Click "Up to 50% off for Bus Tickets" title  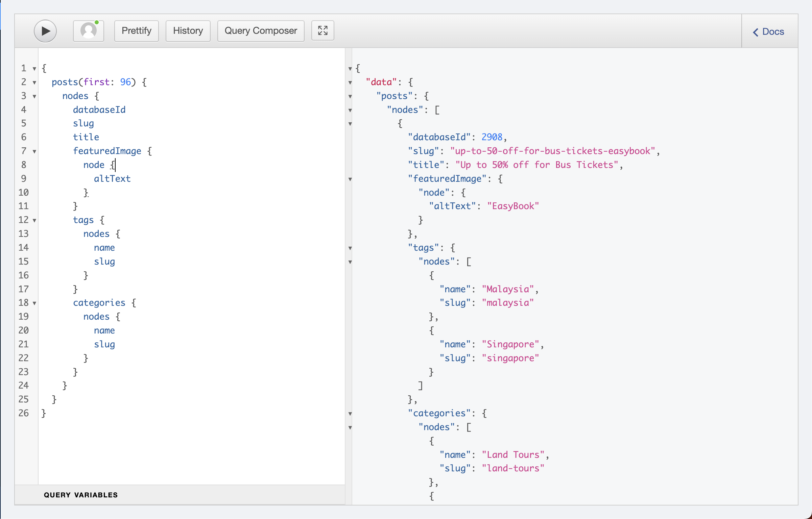(x=537, y=165)
